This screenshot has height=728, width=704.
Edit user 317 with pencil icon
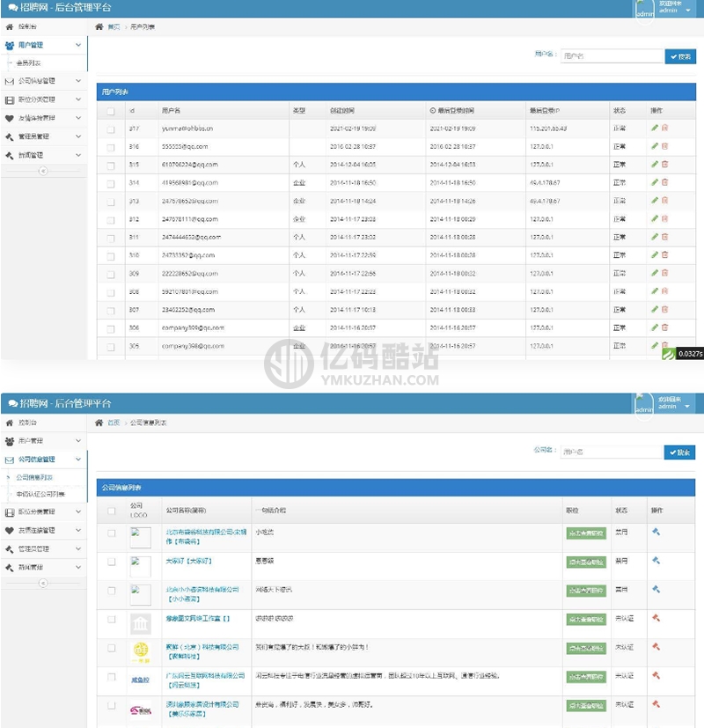coord(655,128)
